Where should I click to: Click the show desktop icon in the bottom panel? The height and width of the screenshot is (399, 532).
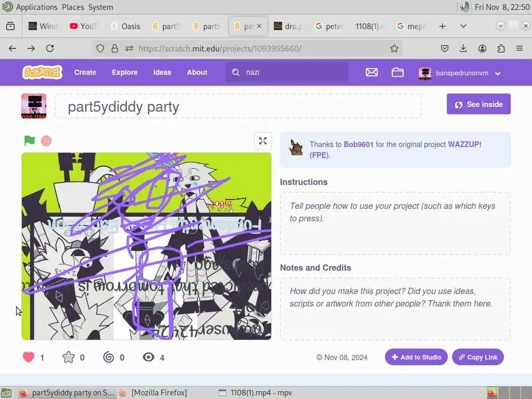point(6,393)
